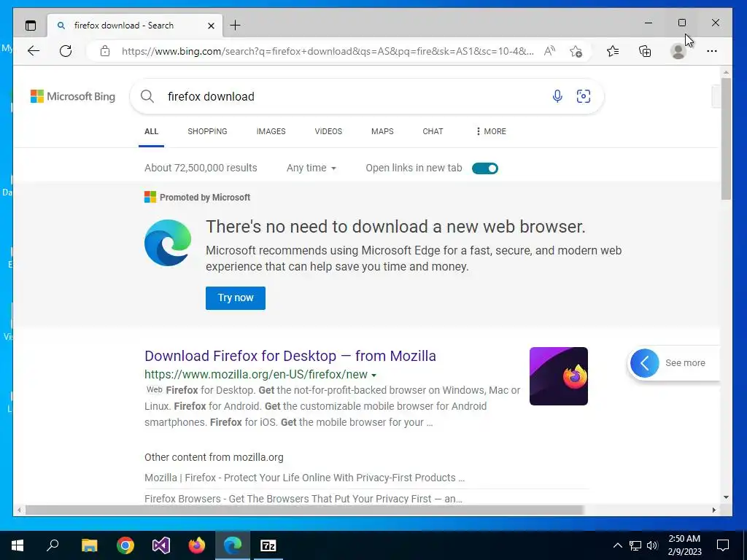Click the Try now button
Screen dimensions: 747x560
click(x=236, y=298)
